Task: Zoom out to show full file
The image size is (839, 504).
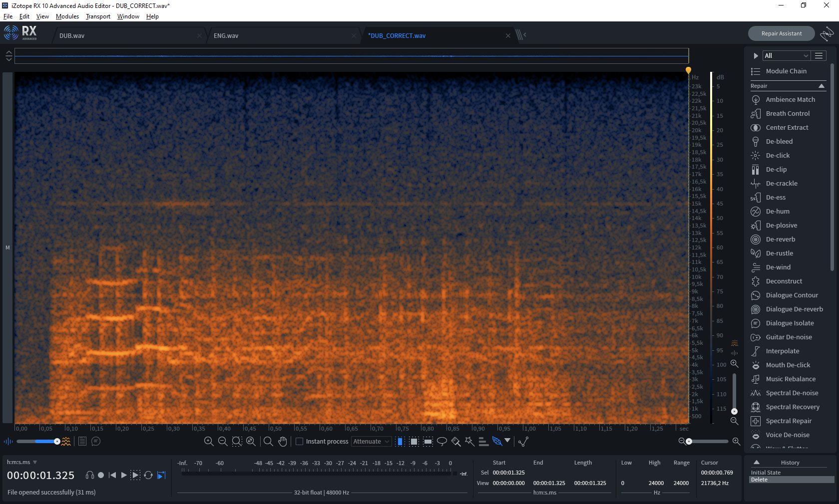Action: point(251,441)
